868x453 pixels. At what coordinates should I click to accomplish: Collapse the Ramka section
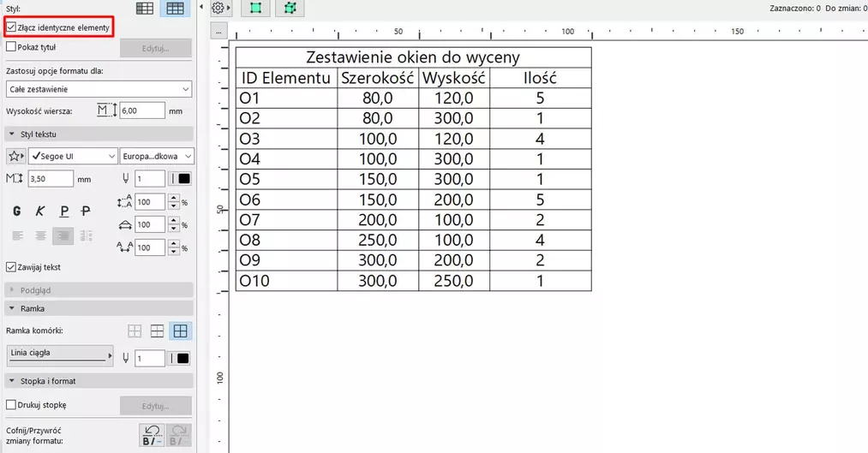point(12,308)
